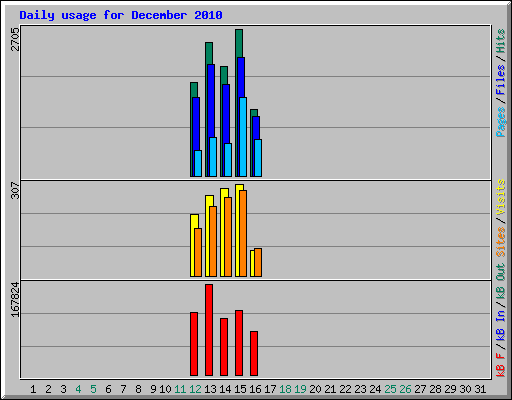
Task: Click the 'kB In' legend label
Action: 500,325
